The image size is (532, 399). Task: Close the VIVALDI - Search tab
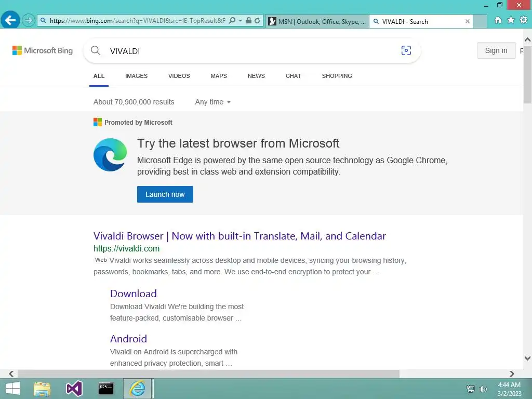468,21
